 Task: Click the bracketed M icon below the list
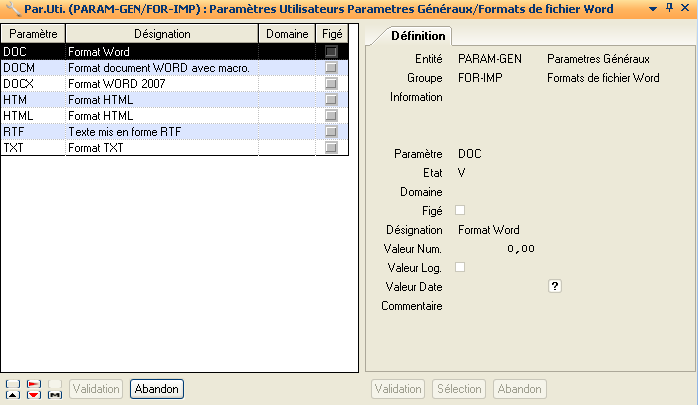coord(54,395)
